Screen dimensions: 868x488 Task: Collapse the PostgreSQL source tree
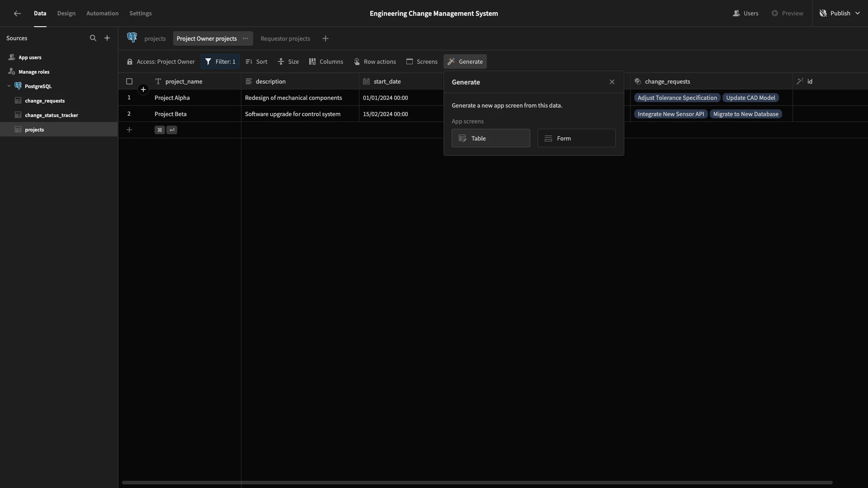click(x=9, y=86)
